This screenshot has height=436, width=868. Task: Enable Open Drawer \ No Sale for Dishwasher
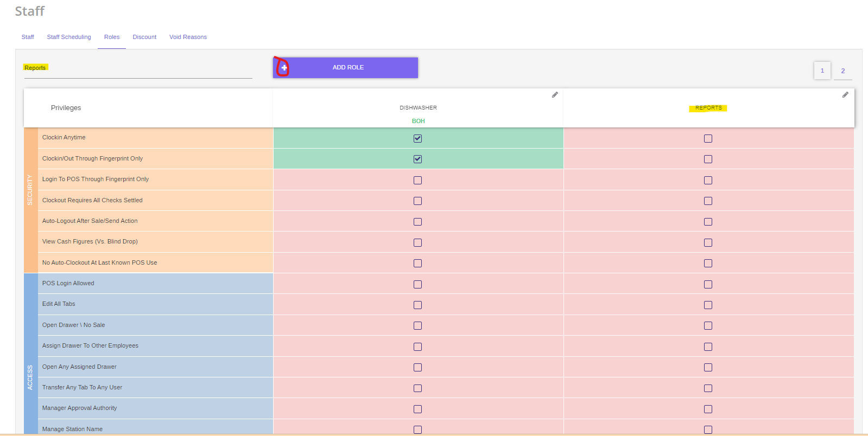[x=417, y=325]
